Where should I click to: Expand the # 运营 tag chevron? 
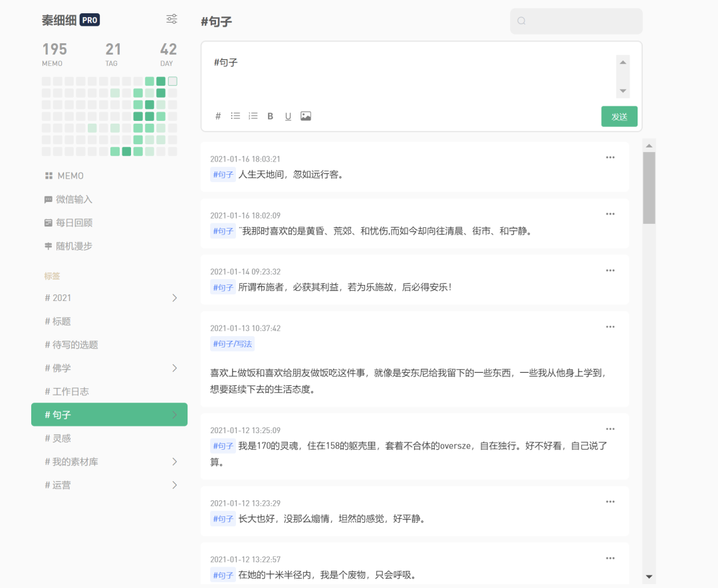click(x=174, y=485)
